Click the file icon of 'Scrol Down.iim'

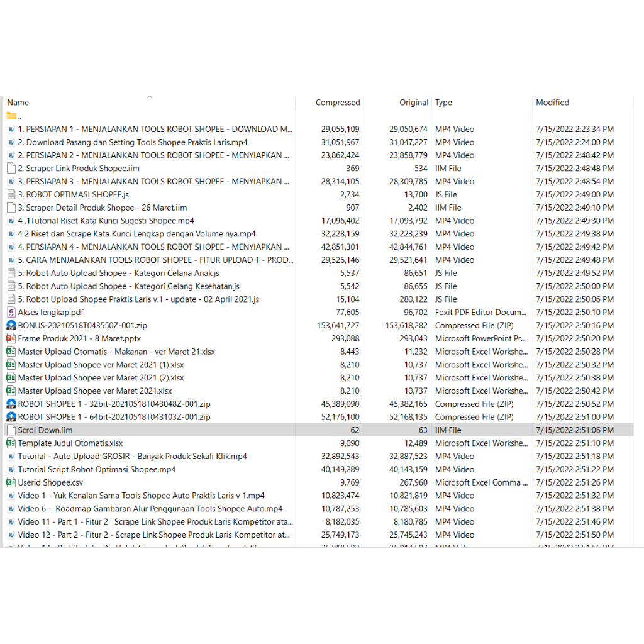tap(11, 430)
